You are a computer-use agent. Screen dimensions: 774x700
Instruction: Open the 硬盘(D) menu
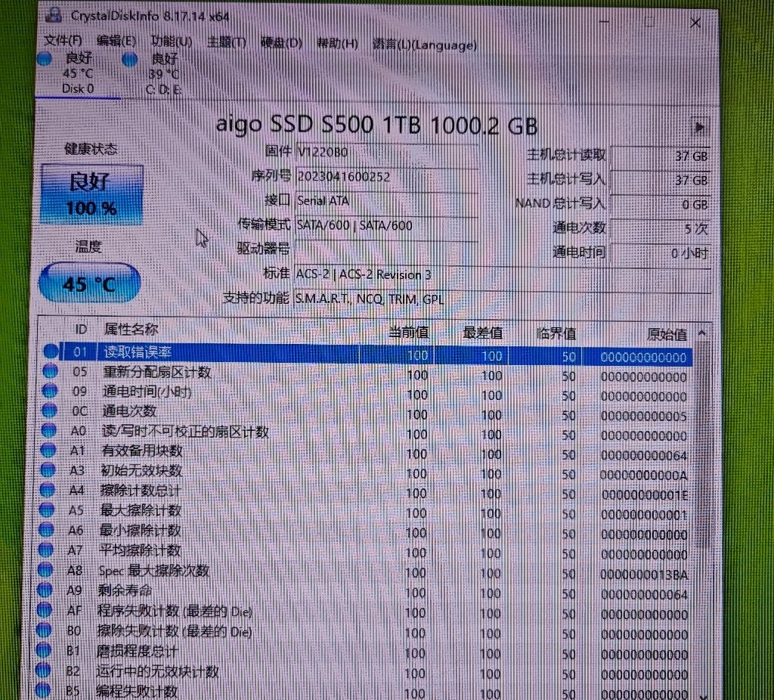click(x=281, y=43)
